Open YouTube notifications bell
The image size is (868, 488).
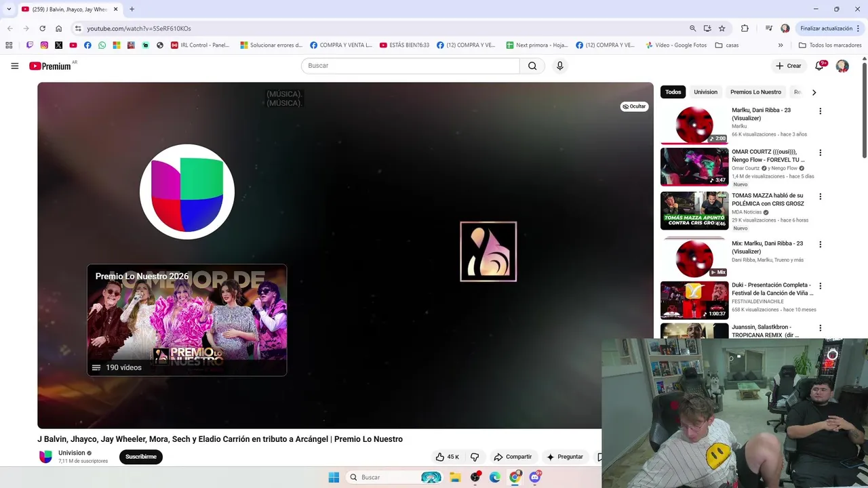tap(819, 66)
